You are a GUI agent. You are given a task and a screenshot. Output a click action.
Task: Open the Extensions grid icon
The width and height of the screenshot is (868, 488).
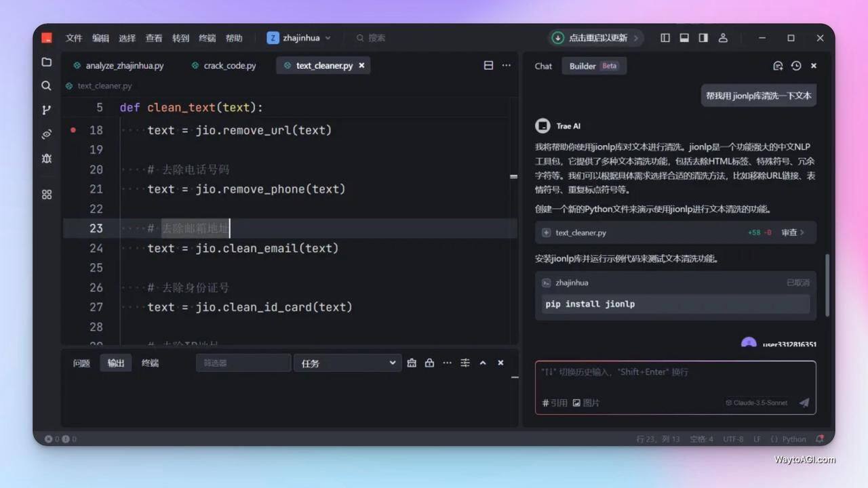pyautogui.click(x=46, y=195)
